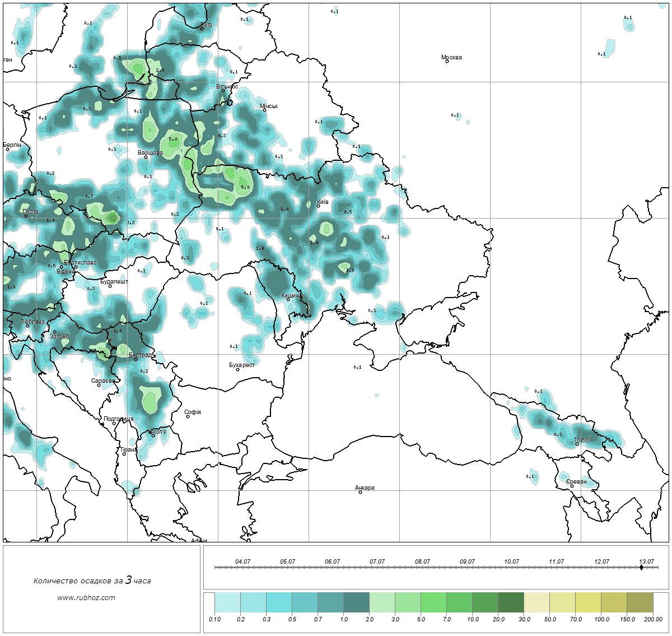672x636 pixels.
Task: Click the Мінськ city marker
Action: (x=264, y=110)
